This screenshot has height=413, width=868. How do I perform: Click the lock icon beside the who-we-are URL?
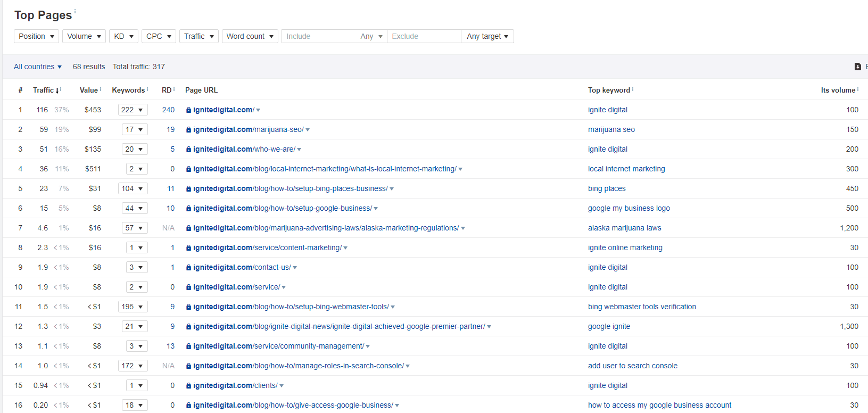point(188,150)
